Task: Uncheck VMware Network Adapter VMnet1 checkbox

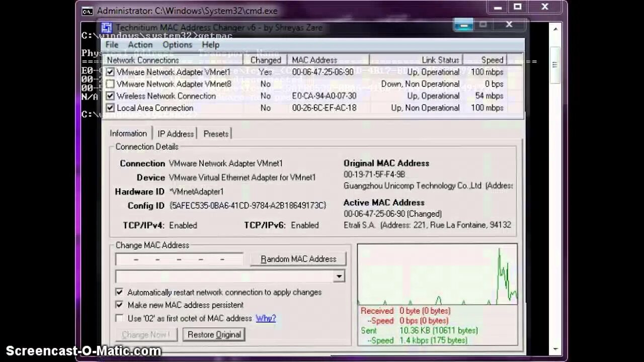Action: 110,72
